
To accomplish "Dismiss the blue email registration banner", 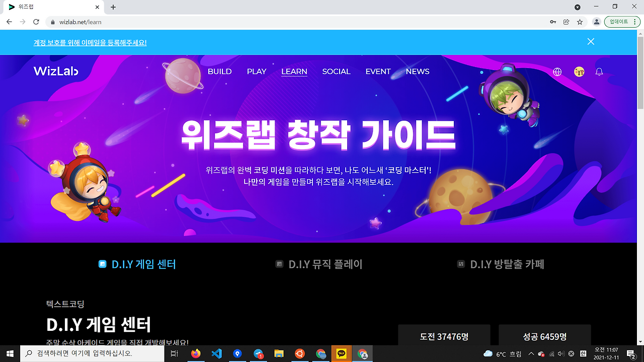I will pyautogui.click(x=591, y=42).
